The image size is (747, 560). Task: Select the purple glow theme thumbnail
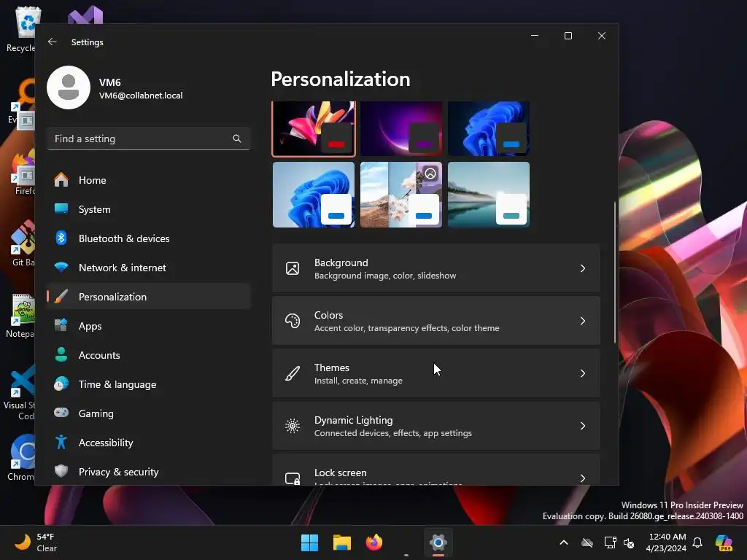401,128
